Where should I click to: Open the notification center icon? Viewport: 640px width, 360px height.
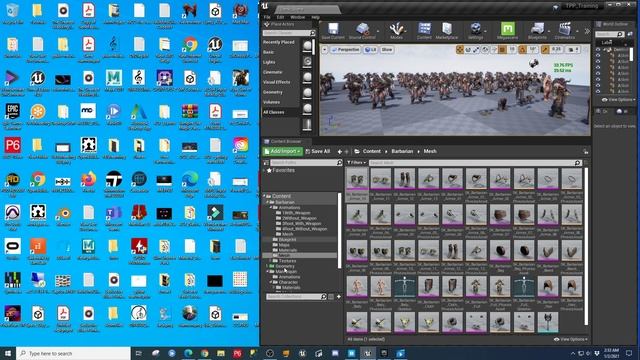tap(629, 353)
